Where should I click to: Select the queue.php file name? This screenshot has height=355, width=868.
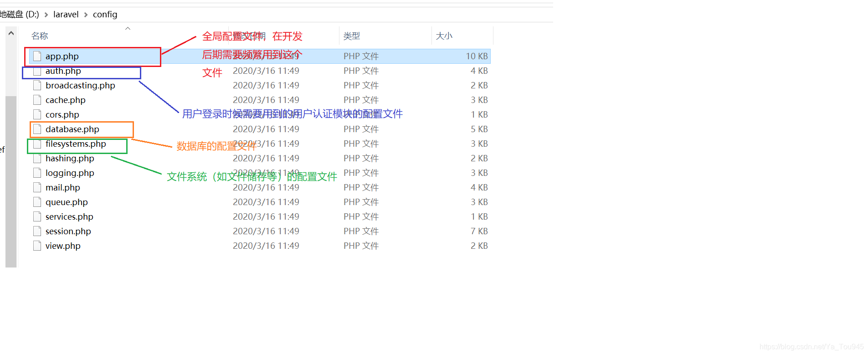coord(67,202)
